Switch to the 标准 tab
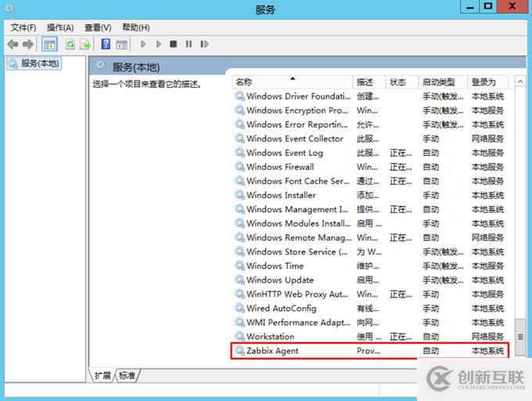 128,375
